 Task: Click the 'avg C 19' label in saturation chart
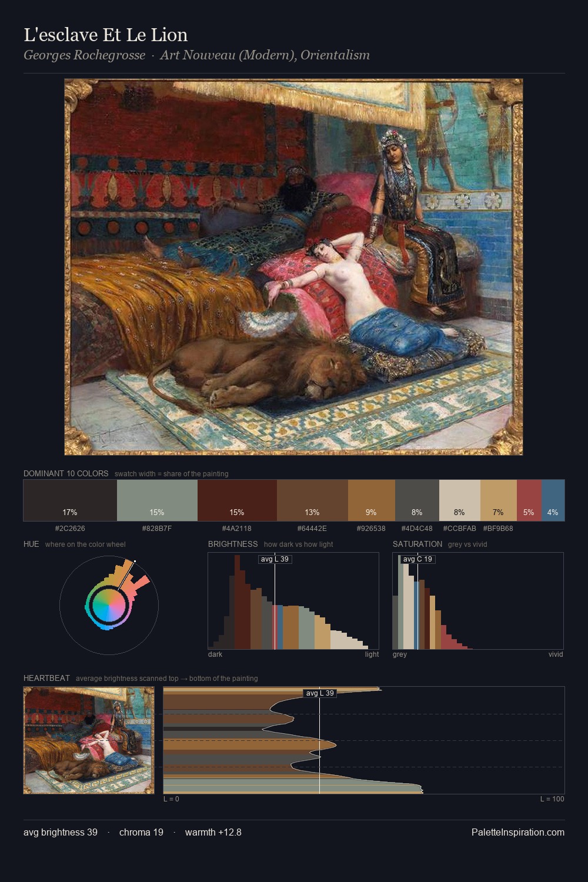click(x=417, y=559)
